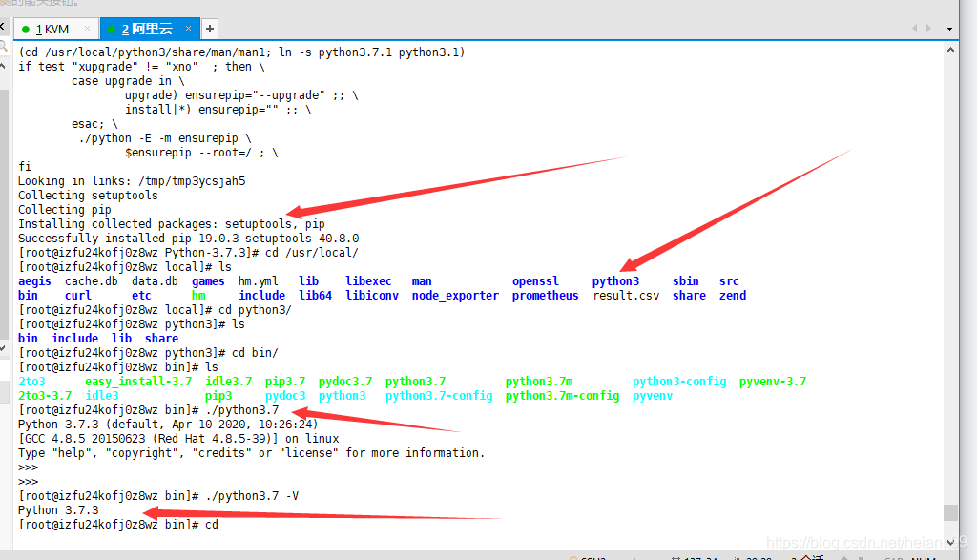Click "Successfully installed pip-19.0.3" line

188,239
